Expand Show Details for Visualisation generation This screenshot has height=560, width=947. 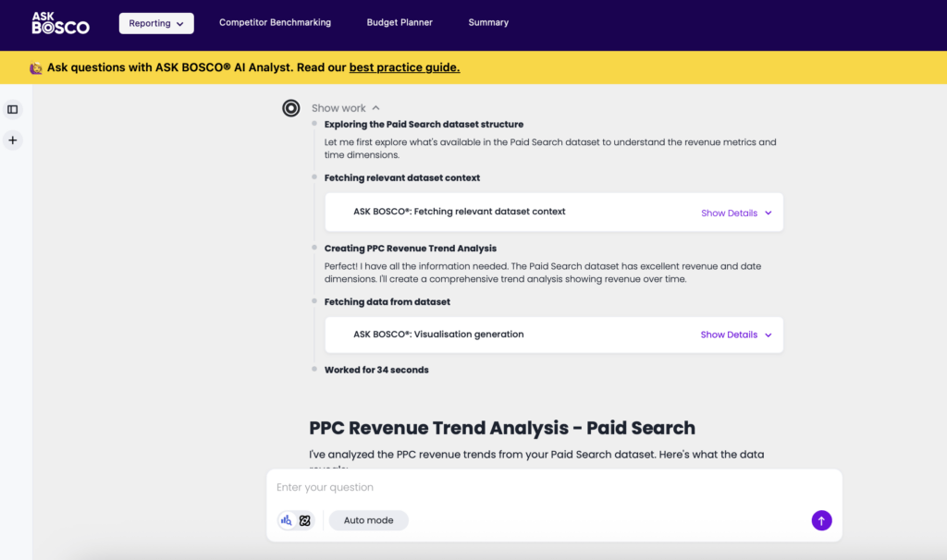click(735, 335)
